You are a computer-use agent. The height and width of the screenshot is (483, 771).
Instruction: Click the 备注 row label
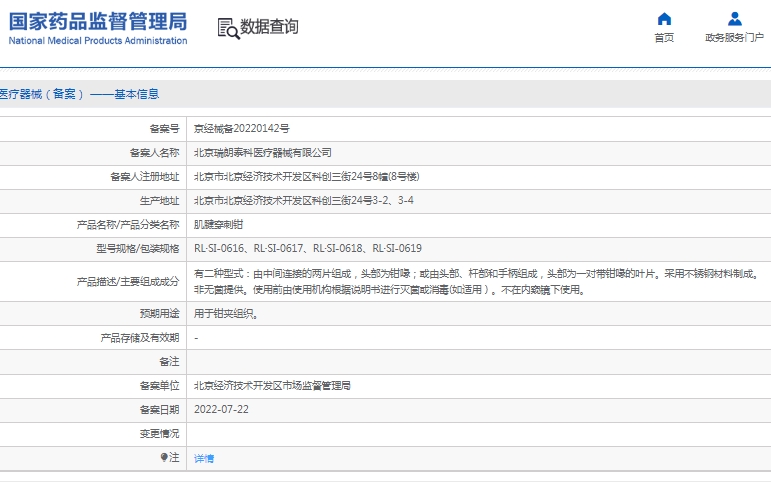[169, 362]
